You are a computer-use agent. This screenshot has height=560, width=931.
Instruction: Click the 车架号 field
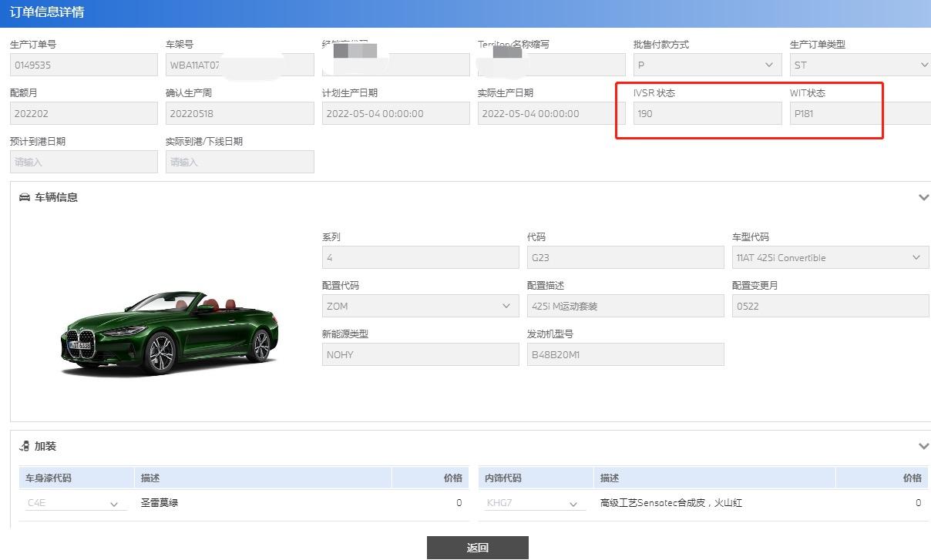(x=240, y=65)
